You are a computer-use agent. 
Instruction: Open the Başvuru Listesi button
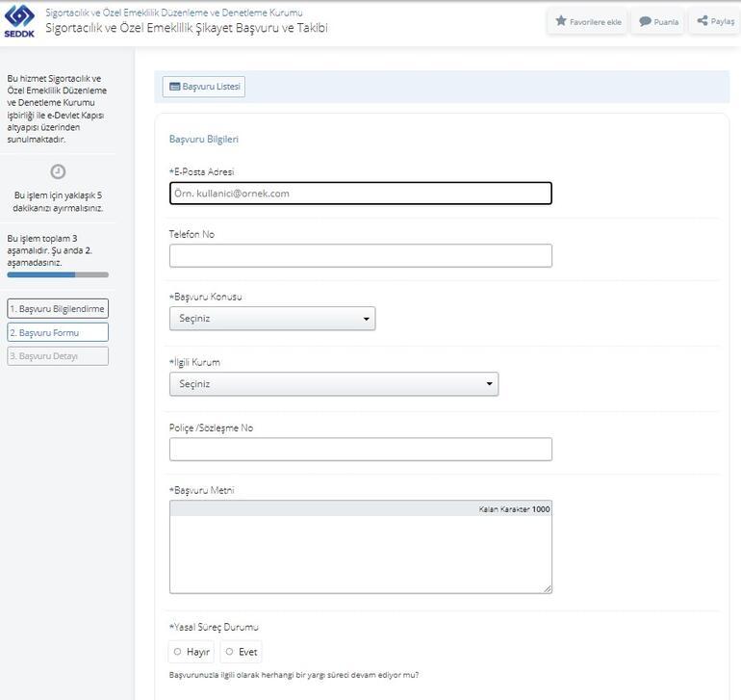pyautogui.click(x=204, y=87)
